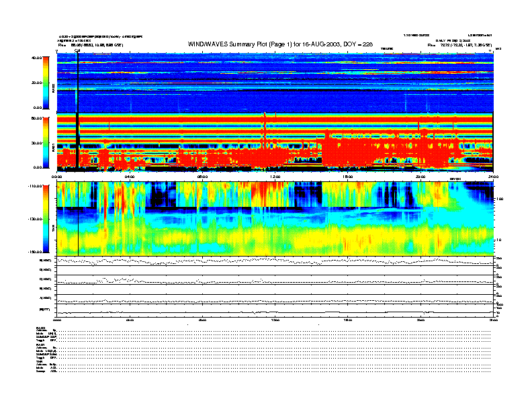Image resolution: width=532 pixels, height=411 pixels.
Task: Click inside the TNR spectrogram panel
Action: 275,219
